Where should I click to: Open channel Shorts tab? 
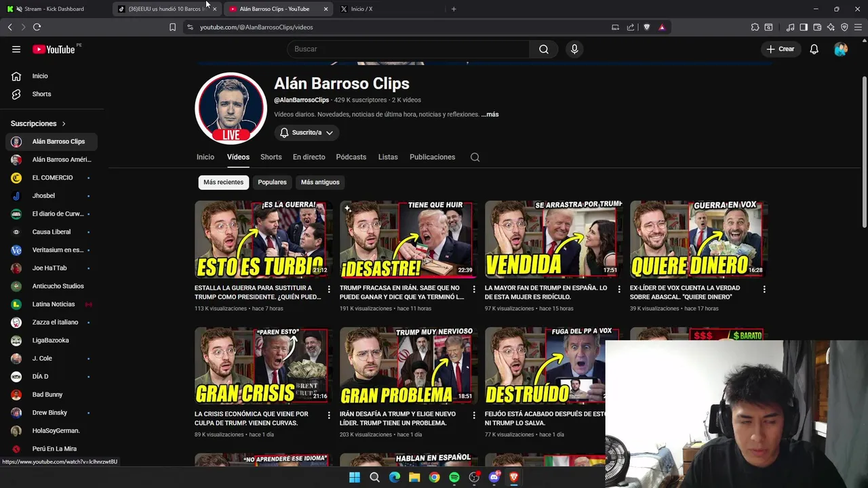coord(271,157)
